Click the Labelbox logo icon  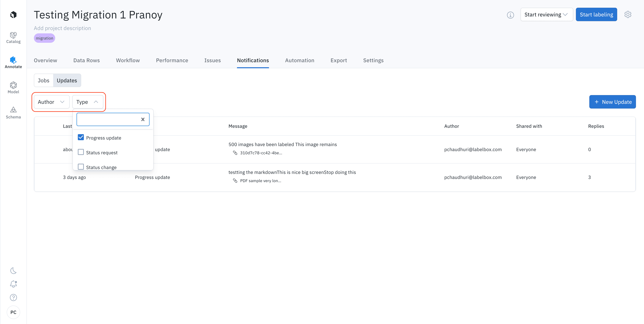(x=13, y=15)
